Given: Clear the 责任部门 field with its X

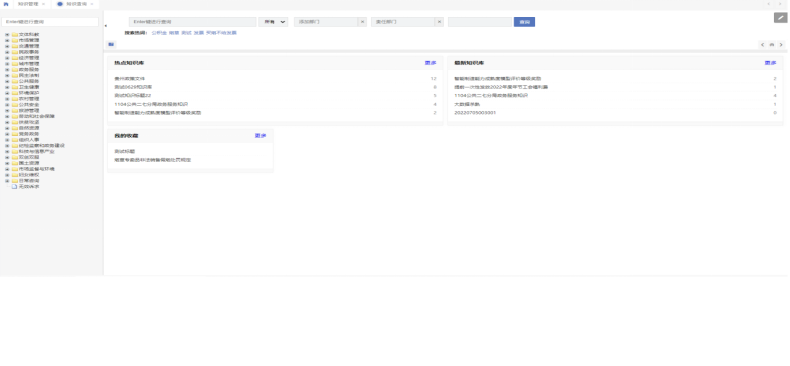Looking at the screenshot, I should tap(439, 22).
